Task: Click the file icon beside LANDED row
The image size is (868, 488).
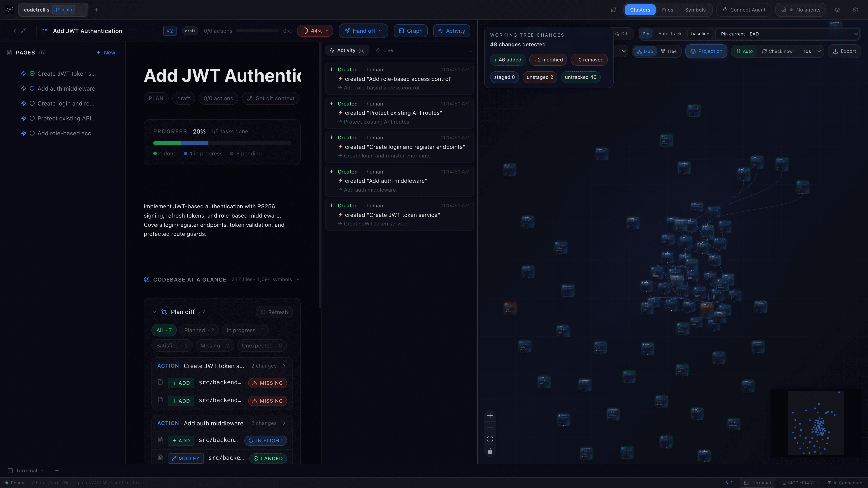Action: (x=160, y=457)
